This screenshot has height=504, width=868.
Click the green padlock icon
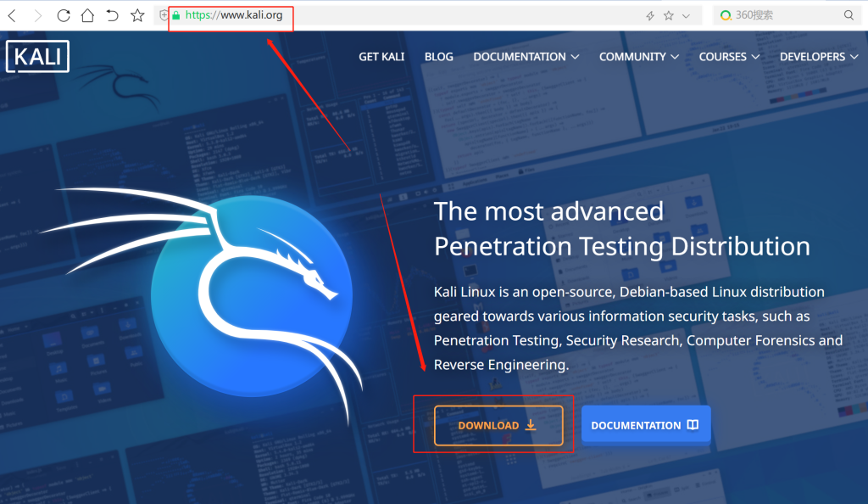176,15
